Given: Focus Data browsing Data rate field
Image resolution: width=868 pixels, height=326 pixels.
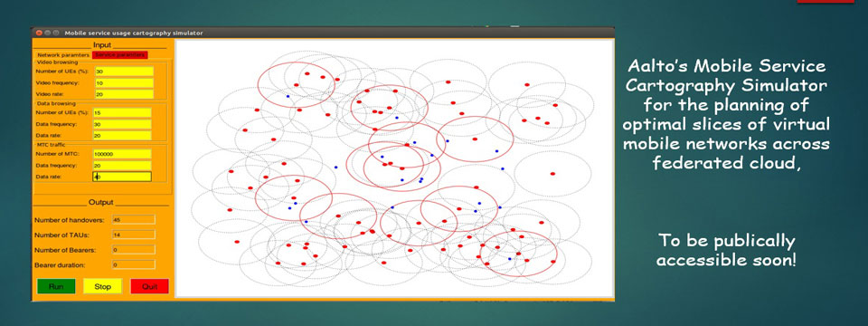Looking at the screenshot, I should click(x=122, y=135).
